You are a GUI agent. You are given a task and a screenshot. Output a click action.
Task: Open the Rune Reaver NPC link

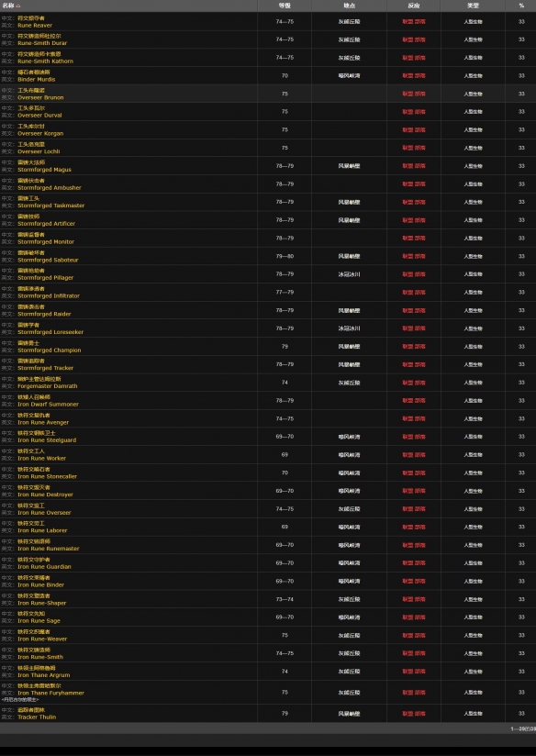35,25
